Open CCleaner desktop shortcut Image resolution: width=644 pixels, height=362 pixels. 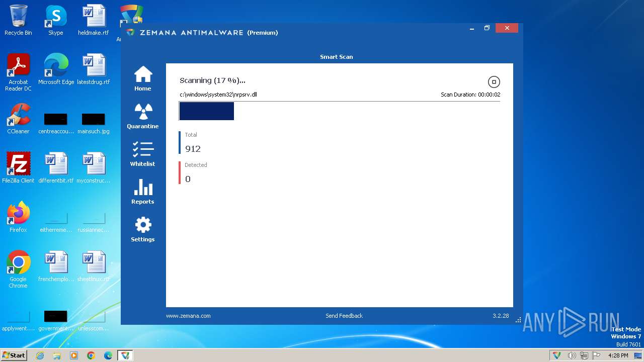click(x=18, y=119)
